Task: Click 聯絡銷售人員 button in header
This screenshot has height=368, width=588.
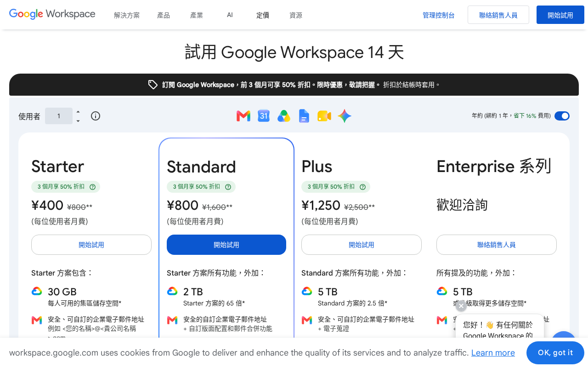Action: pyautogui.click(x=498, y=15)
